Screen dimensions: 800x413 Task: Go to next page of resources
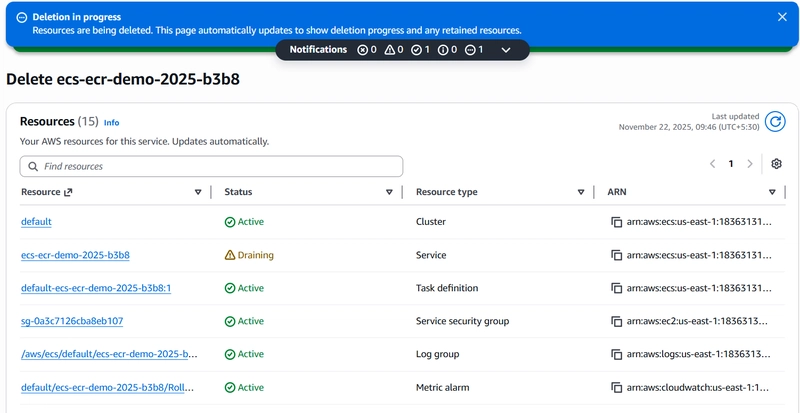[x=750, y=164]
